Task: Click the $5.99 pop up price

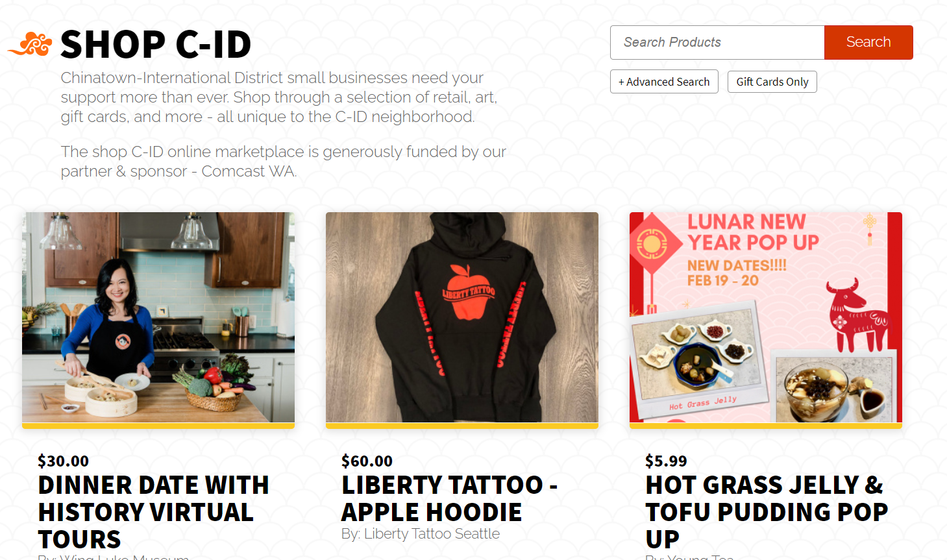Action: pos(666,461)
